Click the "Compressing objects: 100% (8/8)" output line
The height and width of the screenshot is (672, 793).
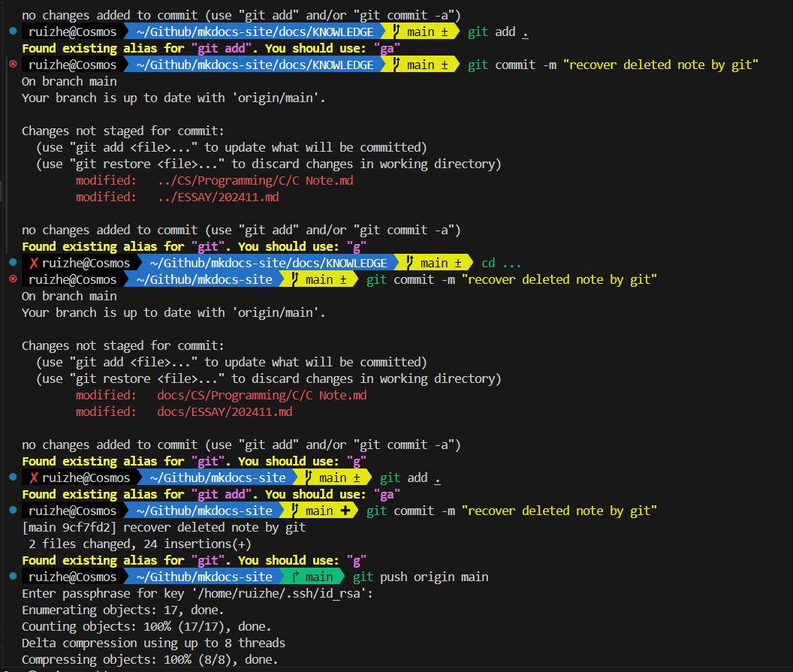click(x=150, y=659)
